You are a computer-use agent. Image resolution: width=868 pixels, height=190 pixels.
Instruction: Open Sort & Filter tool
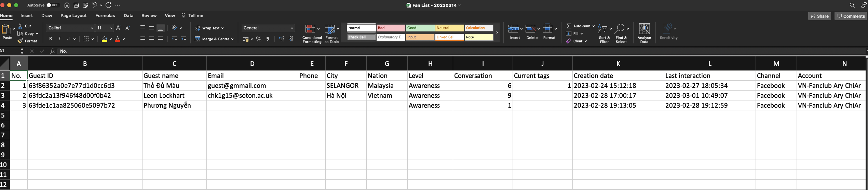pyautogui.click(x=602, y=29)
